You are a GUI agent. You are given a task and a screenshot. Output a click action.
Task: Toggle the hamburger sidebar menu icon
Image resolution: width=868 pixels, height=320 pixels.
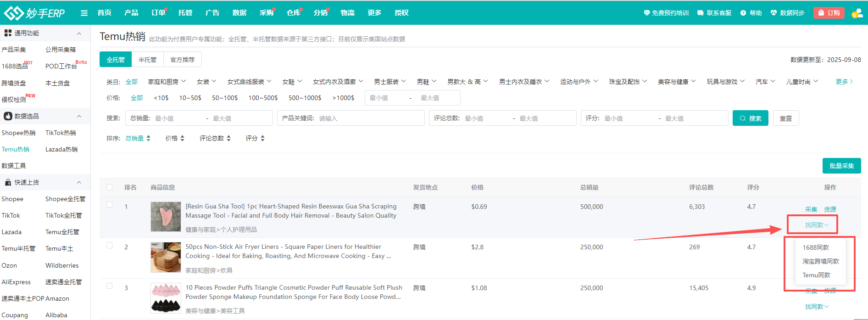click(84, 13)
